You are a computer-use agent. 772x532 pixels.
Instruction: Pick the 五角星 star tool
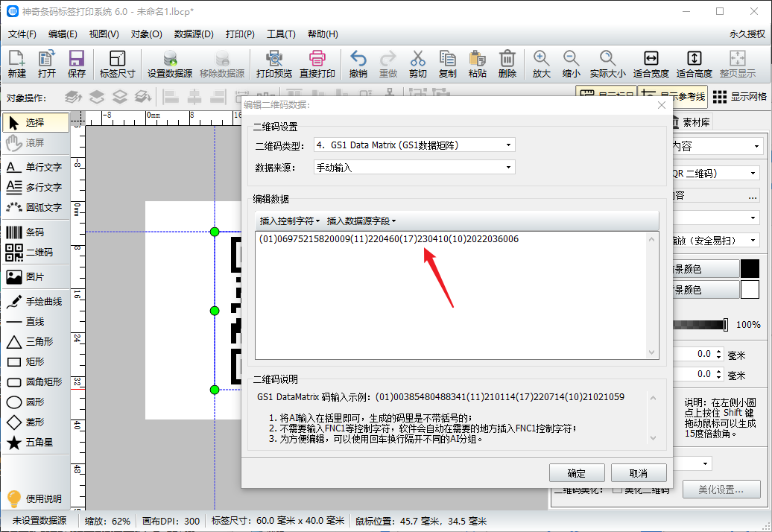[36, 443]
